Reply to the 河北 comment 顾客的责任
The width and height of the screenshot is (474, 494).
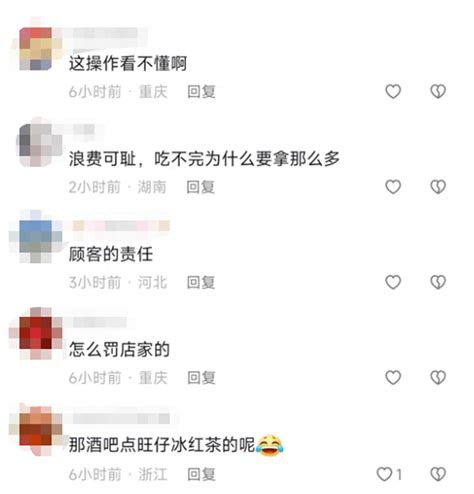(201, 283)
